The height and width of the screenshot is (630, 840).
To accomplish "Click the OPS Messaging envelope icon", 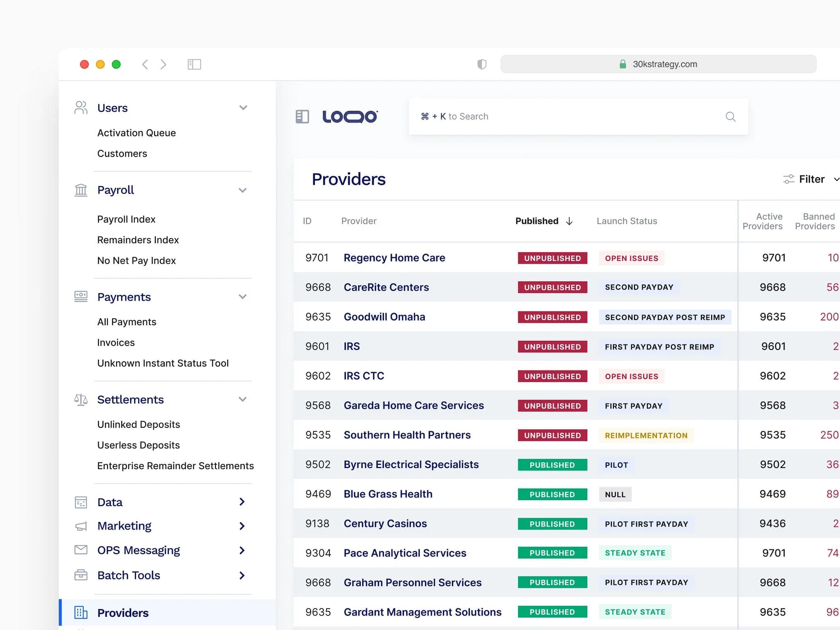I will (81, 550).
